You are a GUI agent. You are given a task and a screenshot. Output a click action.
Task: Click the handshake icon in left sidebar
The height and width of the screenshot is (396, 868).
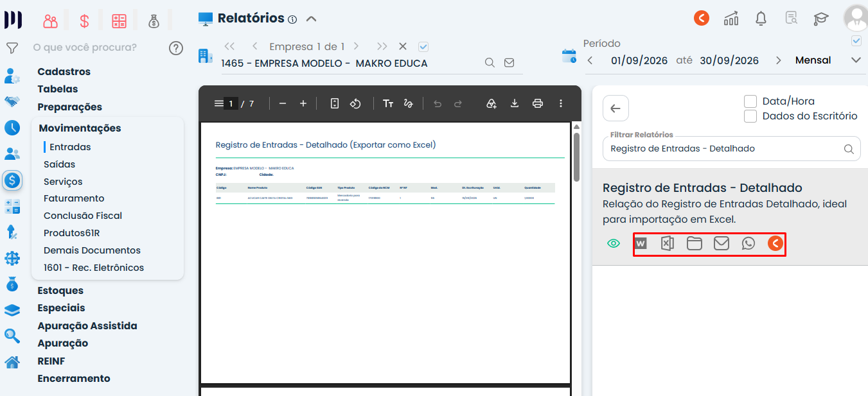[12, 101]
